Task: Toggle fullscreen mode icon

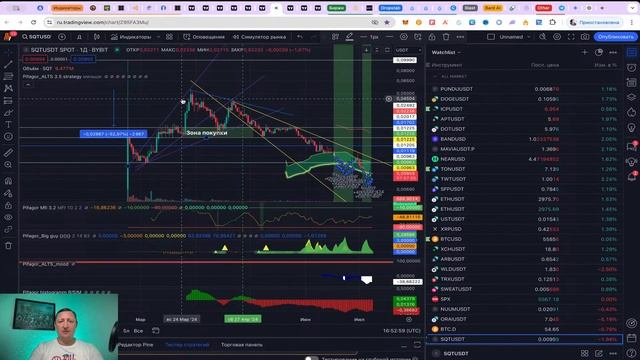Action: (x=571, y=37)
